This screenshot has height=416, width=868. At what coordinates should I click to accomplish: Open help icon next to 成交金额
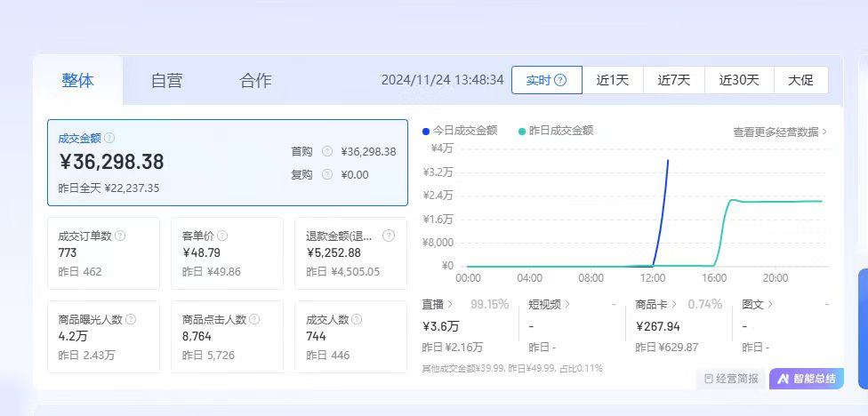109,138
